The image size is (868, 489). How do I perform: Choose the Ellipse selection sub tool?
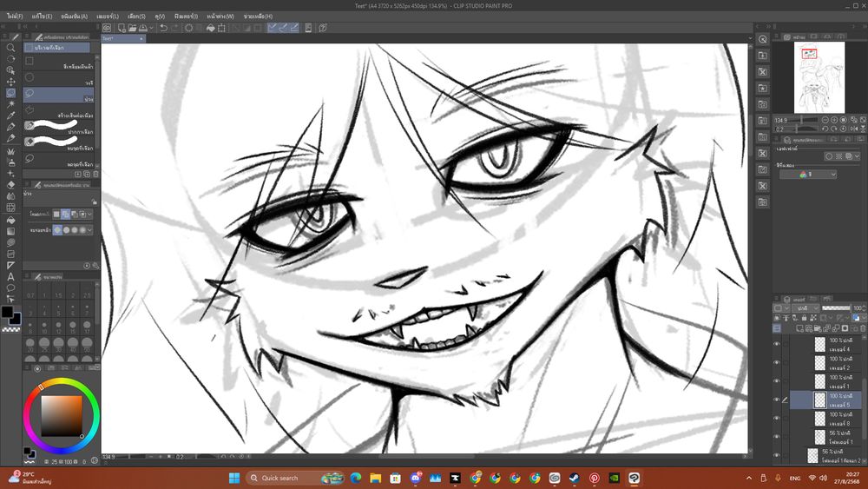point(59,78)
